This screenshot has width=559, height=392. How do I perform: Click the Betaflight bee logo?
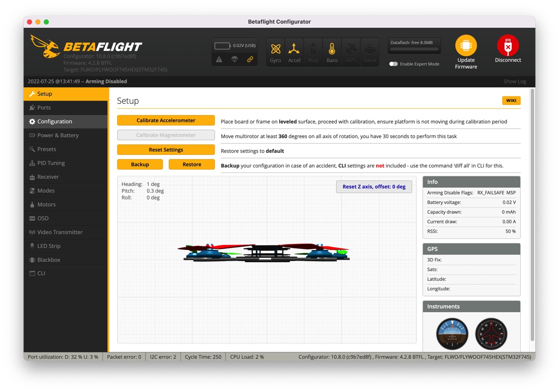click(45, 47)
